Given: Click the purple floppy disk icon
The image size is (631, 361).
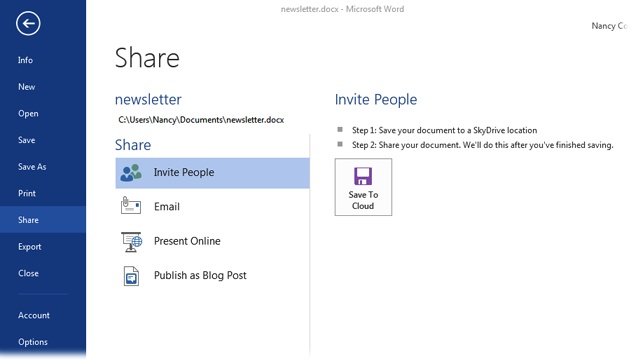Looking at the screenshot, I should pos(363,176).
